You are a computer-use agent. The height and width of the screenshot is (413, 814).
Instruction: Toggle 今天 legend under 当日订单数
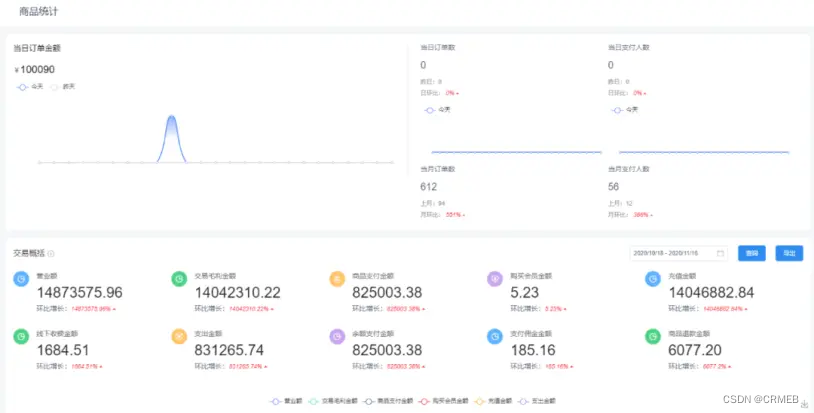click(x=438, y=110)
